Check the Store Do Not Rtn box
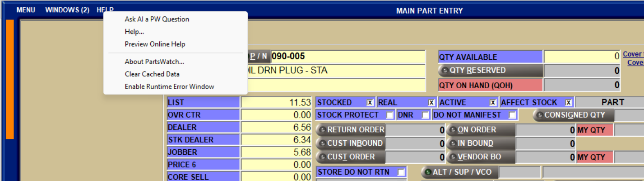The width and height of the screenshot is (644, 181). (401, 172)
